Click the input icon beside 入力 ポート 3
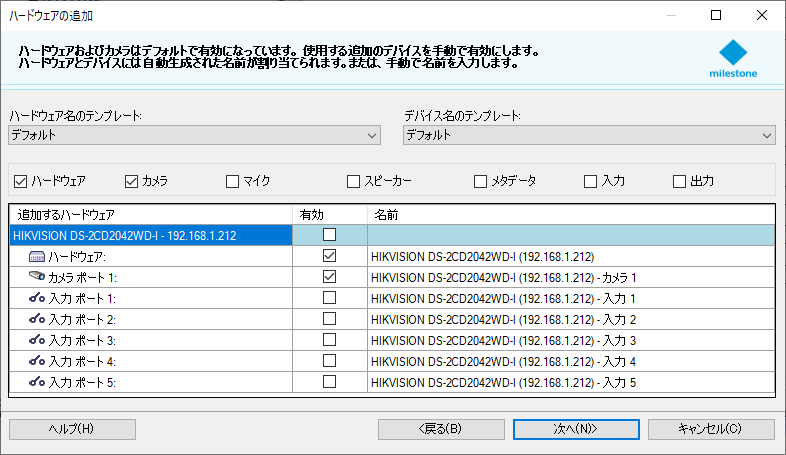The height and width of the screenshot is (455, 786). [37, 340]
